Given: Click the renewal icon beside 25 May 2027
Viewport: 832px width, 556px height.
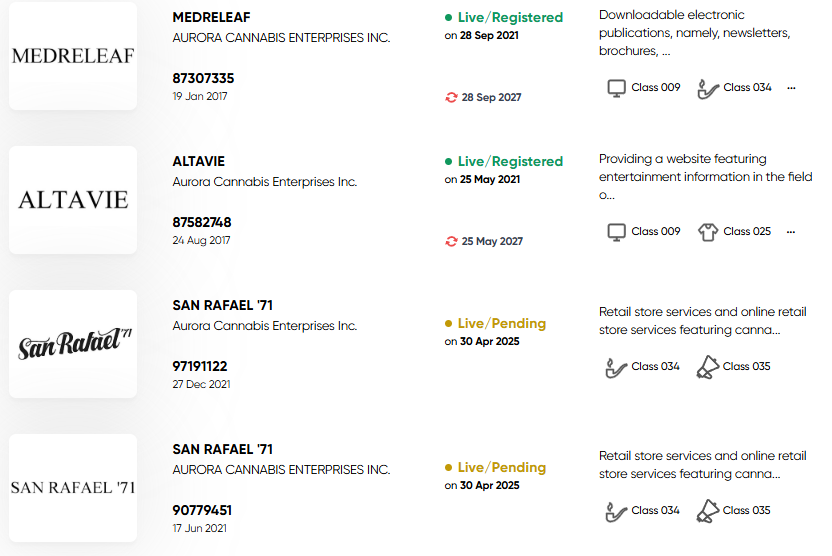Looking at the screenshot, I should pyautogui.click(x=451, y=241).
